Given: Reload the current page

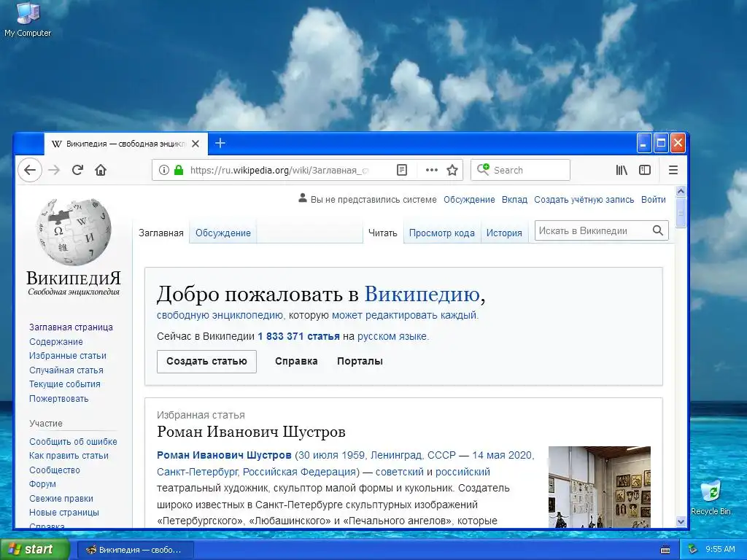Looking at the screenshot, I should 77,170.
